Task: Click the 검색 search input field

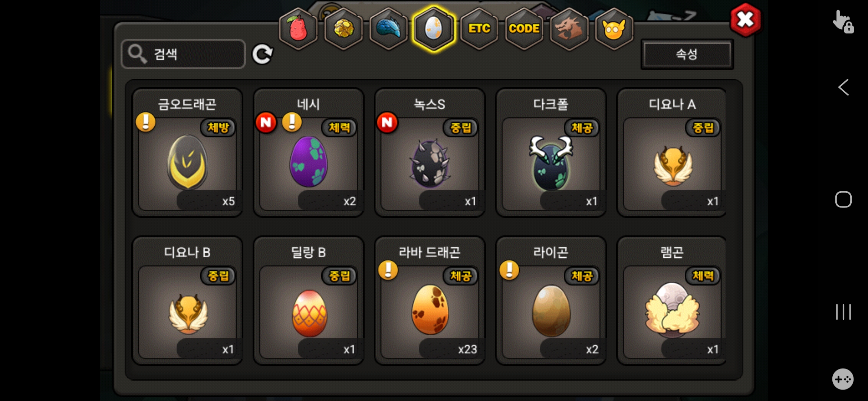Action: [x=183, y=54]
